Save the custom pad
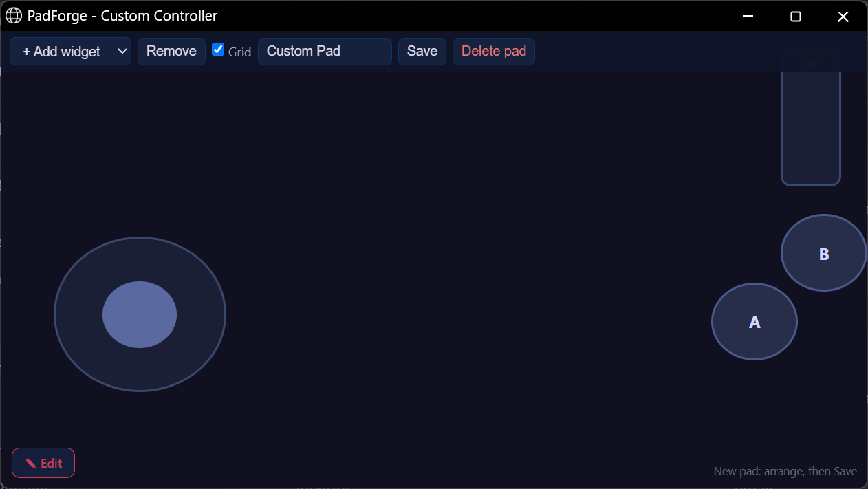 tap(422, 52)
